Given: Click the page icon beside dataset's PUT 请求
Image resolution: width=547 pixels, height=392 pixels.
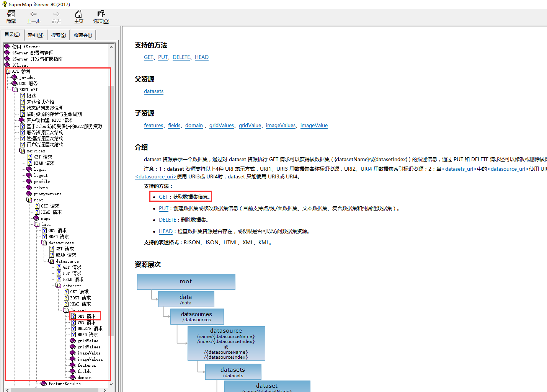Looking at the screenshot, I should (73, 322).
